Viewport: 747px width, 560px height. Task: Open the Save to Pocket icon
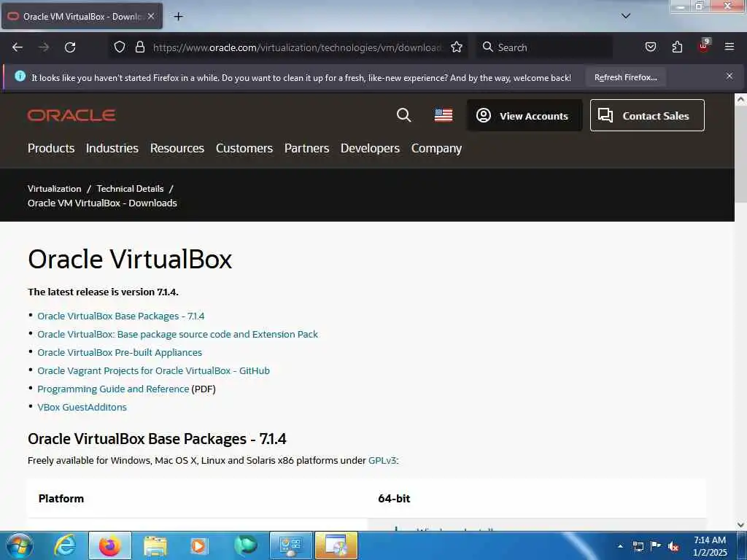(x=650, y=47)
